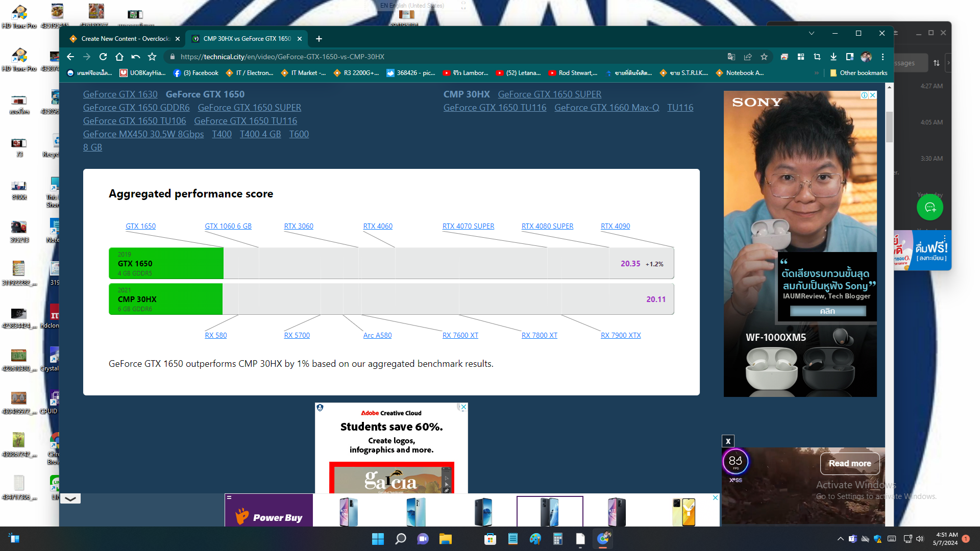Open the R3 2200G bookmark

[356, 73]
